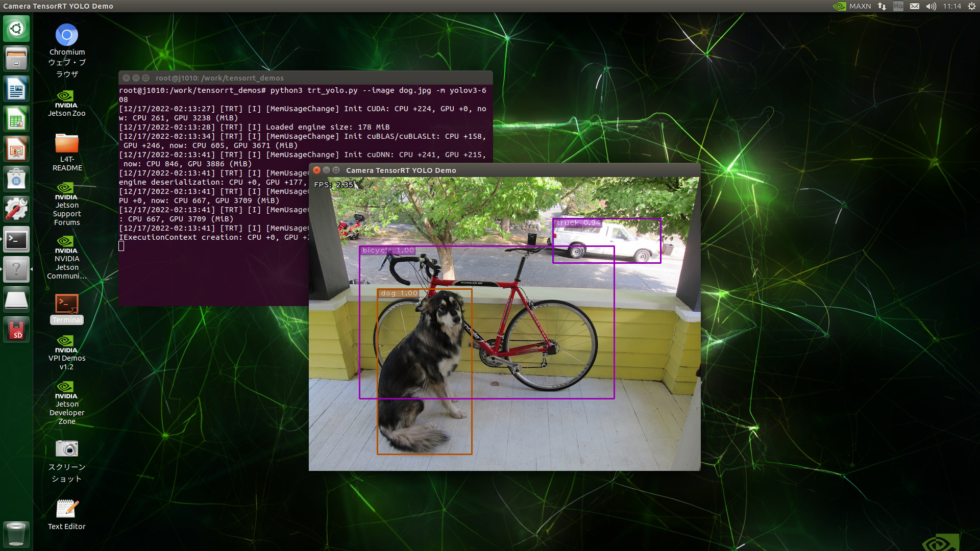Open the sound volume indicator menu
The image size is (980, 551).
tap(931, 6)
